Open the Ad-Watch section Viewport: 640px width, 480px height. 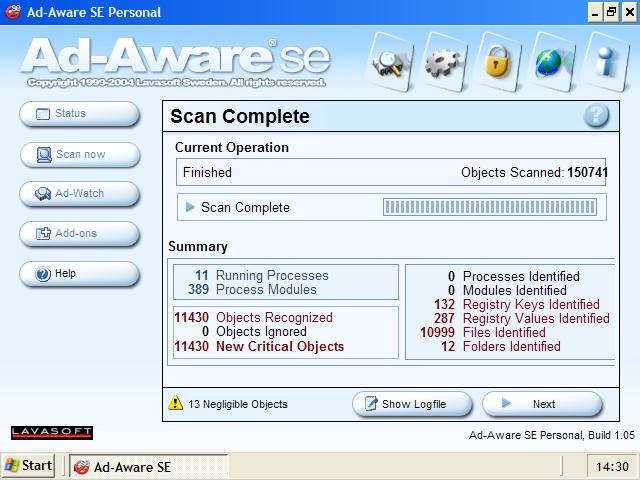80,193
